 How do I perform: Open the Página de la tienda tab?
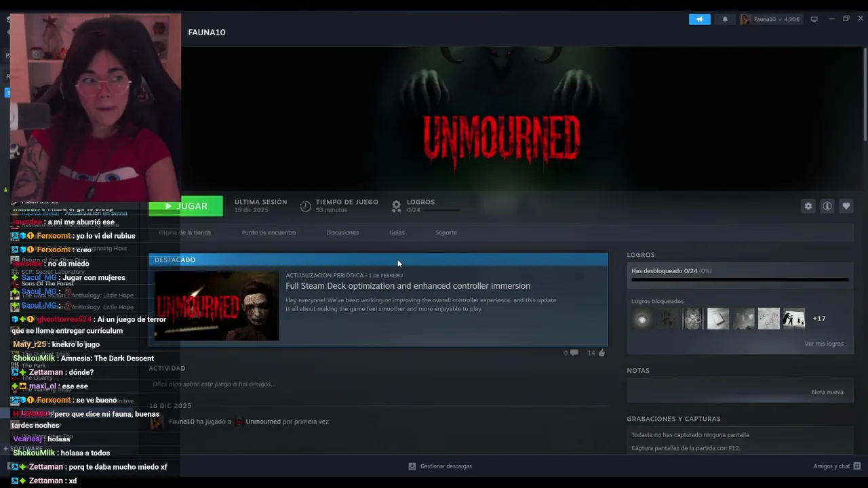tap(184, 232)
